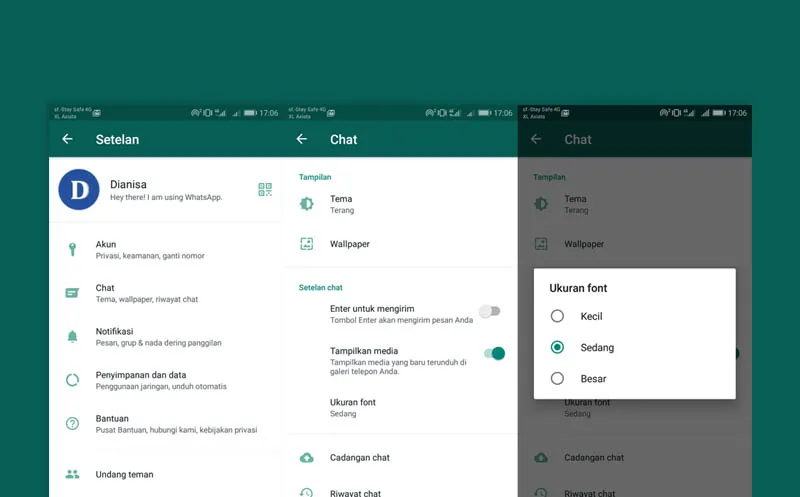Open the Wallpaper option in middle screen
The width and height of the screenshot is (800, 497).
pos(350,244)
